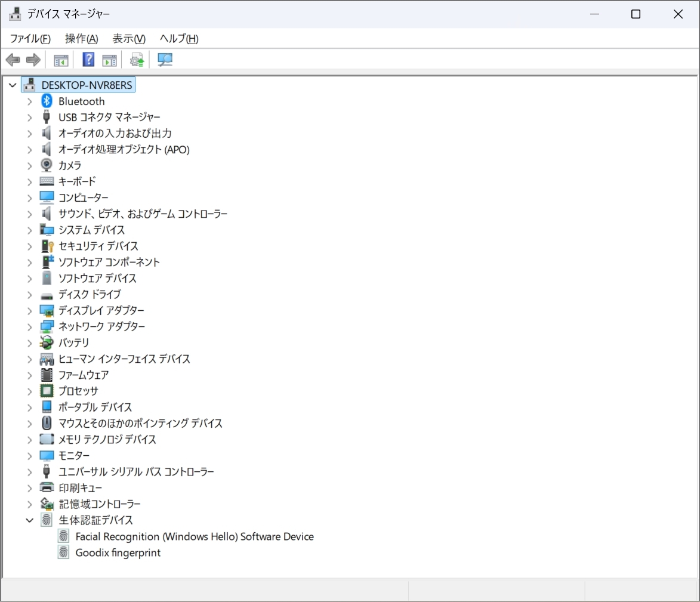Collapse the DESKTOP-NVR8ERS root node
Screen dimensions: 700x602
[x=13, y=85]
